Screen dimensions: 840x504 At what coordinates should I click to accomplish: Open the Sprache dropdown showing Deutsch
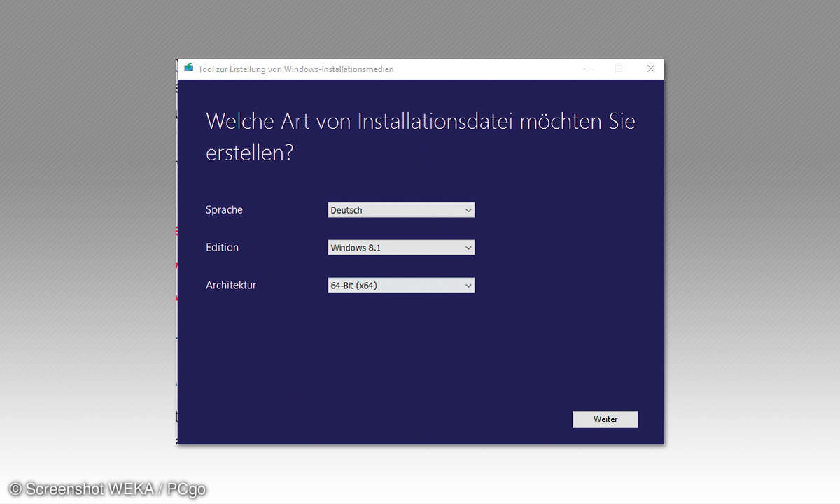[401, 210]
